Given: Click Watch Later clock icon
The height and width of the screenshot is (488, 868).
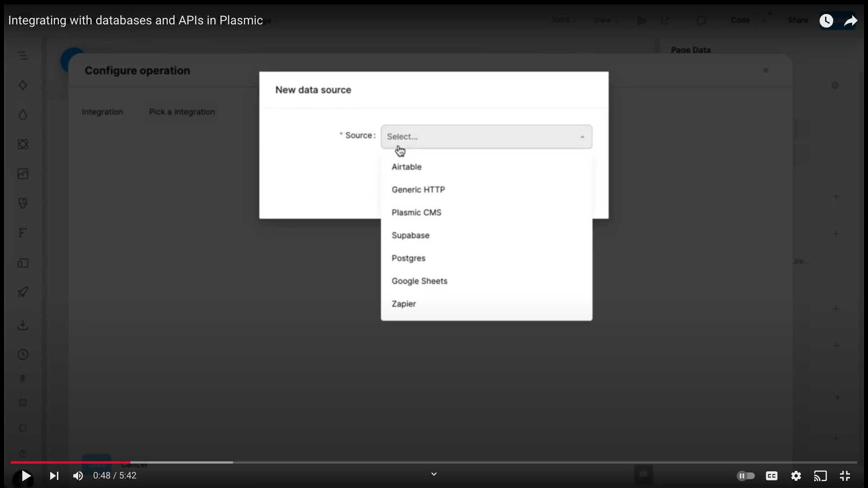Looking at the screenshot, I should [x=826, y=20].
